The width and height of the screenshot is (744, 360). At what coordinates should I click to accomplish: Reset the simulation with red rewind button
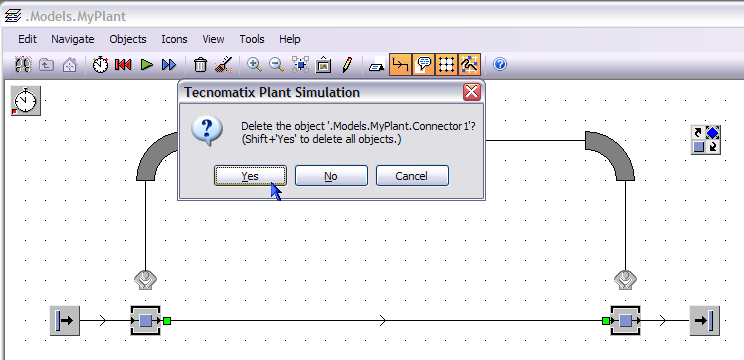point(123,65)
